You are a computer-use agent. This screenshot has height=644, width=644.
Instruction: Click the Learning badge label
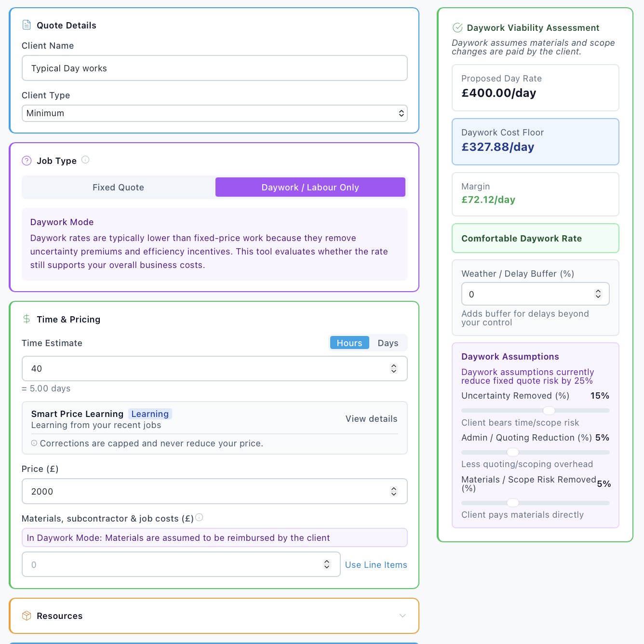click(150, 414)
